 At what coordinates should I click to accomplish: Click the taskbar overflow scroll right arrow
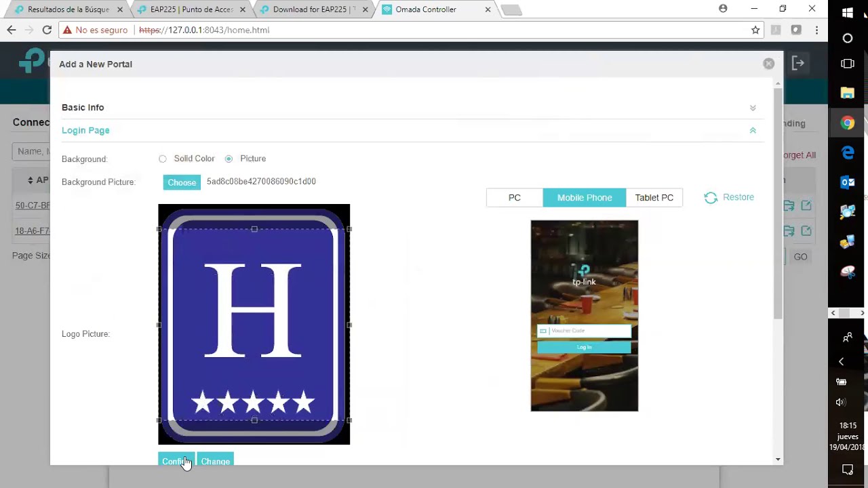[x=863, y=313]
